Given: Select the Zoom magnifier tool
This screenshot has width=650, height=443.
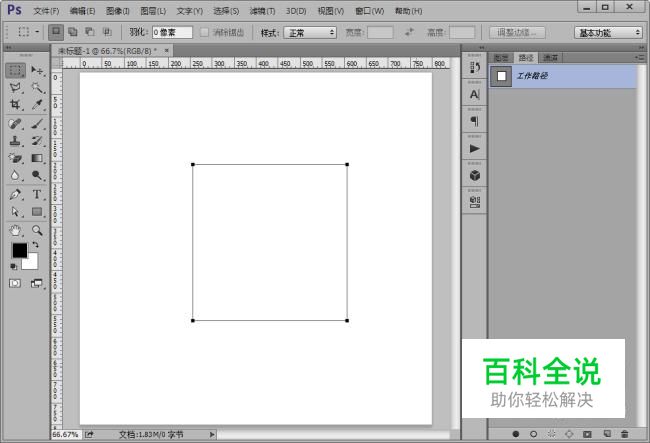Looking at the screenshot, I should pos(37,230).
